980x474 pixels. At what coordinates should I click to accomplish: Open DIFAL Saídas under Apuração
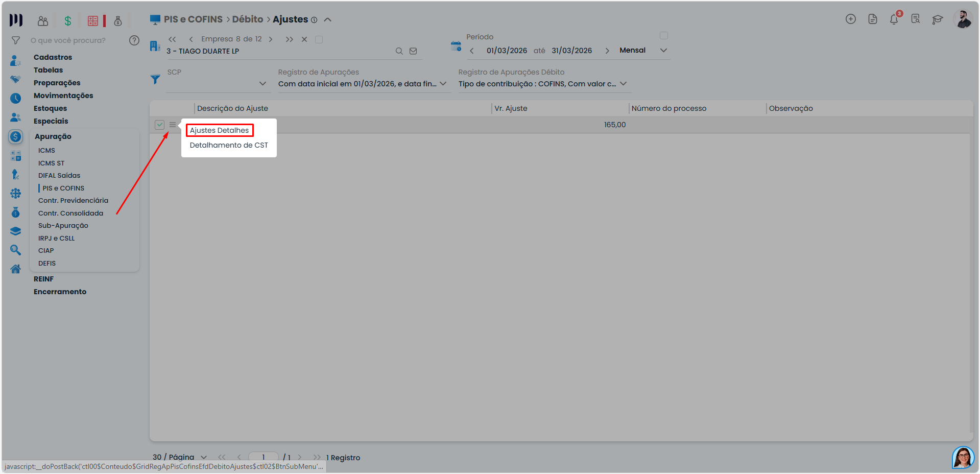(59, 175)
